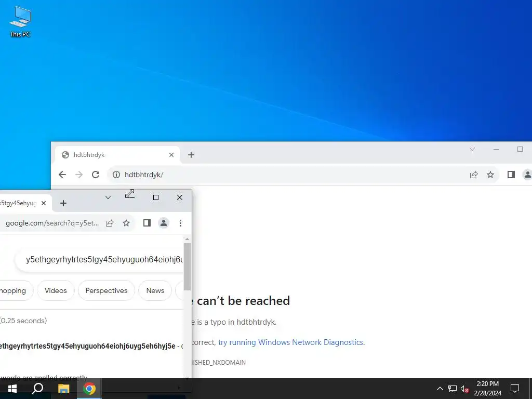
Task: Open taskbar search magnifier
Action: [37, 389]
